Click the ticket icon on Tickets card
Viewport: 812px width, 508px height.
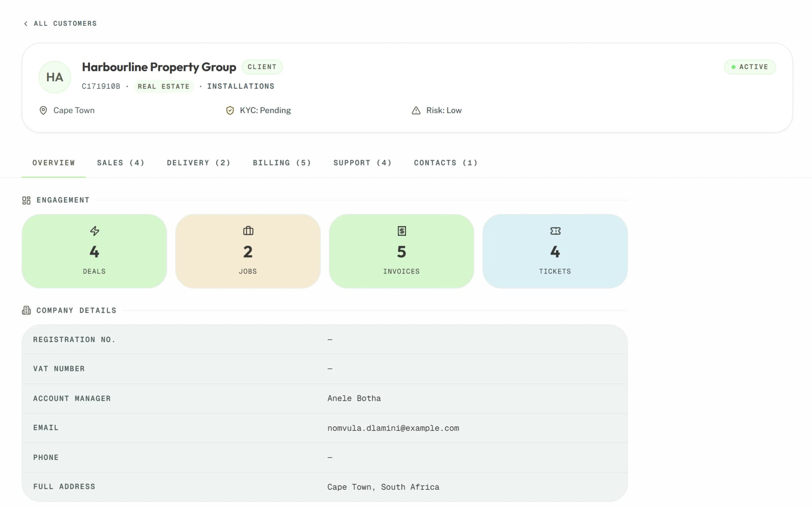tap(555, 231)
